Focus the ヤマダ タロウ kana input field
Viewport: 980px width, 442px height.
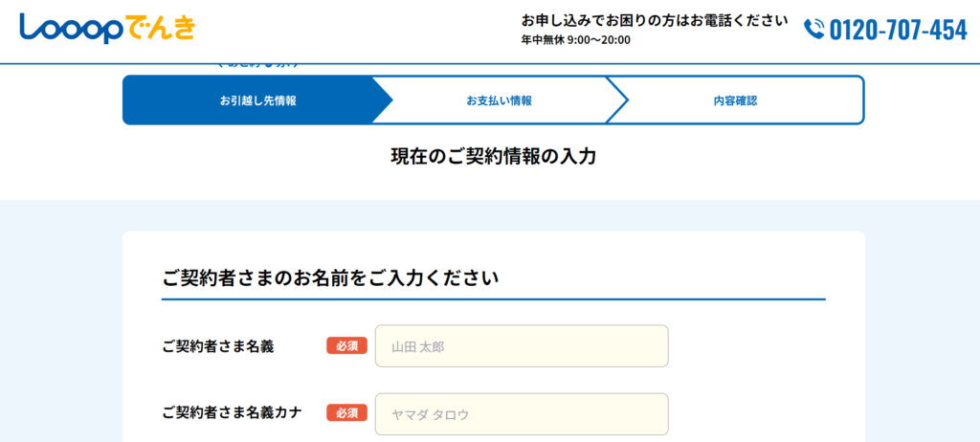point(521,414)
